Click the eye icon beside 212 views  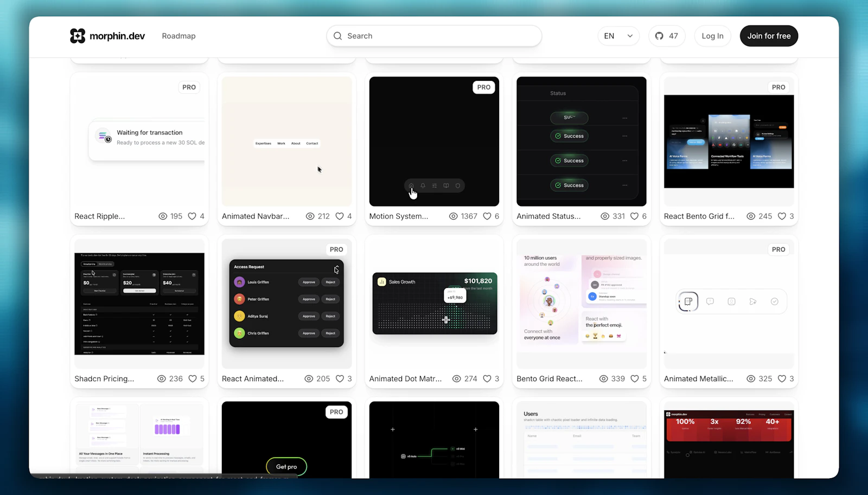(x=310, y=216)
